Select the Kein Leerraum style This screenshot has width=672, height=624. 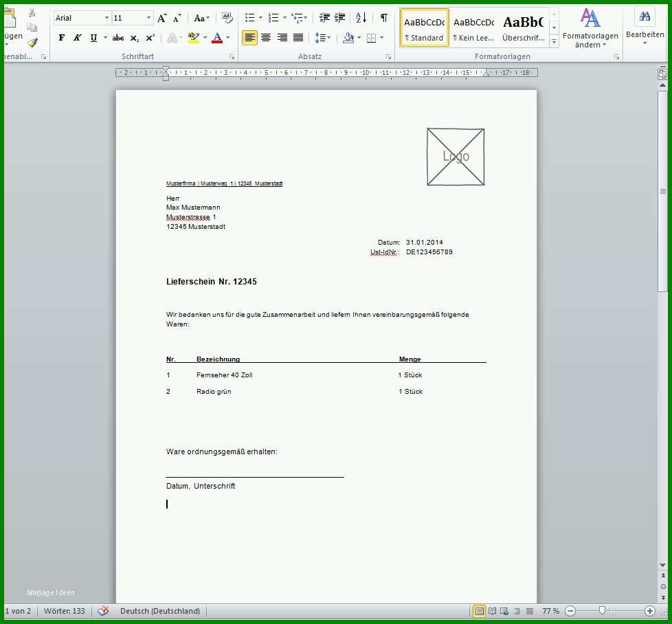click(474, 28)
